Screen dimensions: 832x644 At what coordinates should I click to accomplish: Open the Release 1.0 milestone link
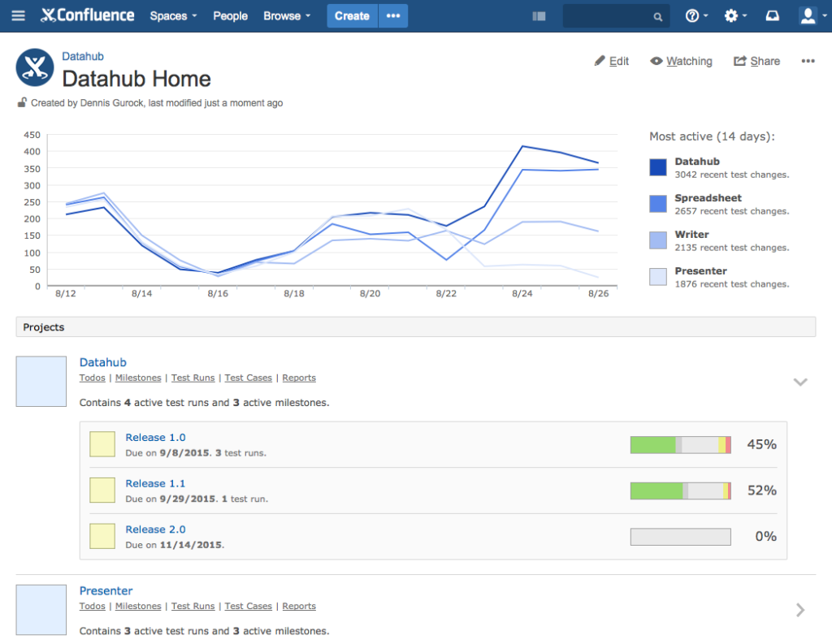[155, 438]
